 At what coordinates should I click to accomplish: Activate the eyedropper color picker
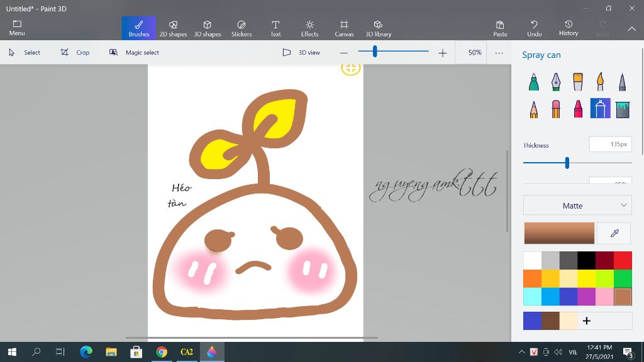tap(614, 233)
